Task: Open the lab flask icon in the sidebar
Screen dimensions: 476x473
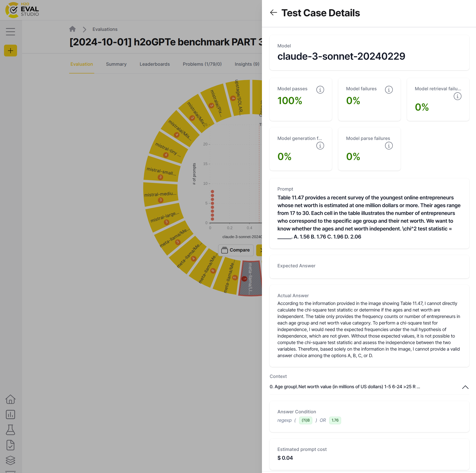Action: click(x=11, y=430)
